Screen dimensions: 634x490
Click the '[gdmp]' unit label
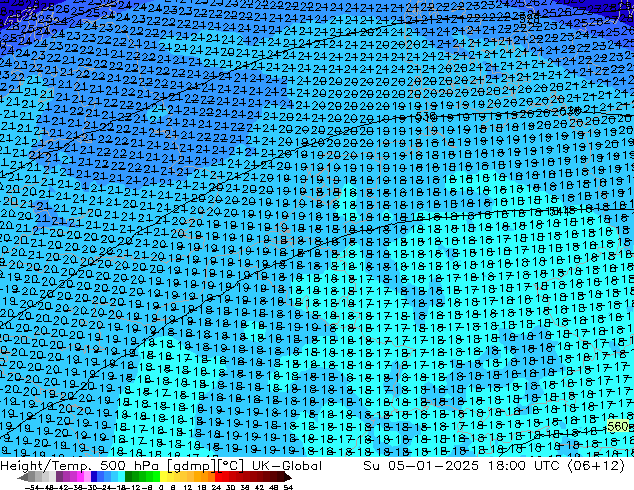tap(191, 466)
